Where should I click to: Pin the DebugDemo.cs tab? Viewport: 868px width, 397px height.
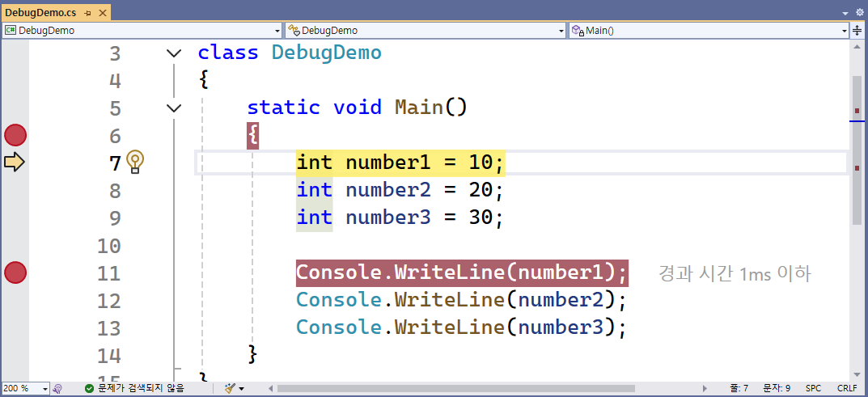coord(88,14)
